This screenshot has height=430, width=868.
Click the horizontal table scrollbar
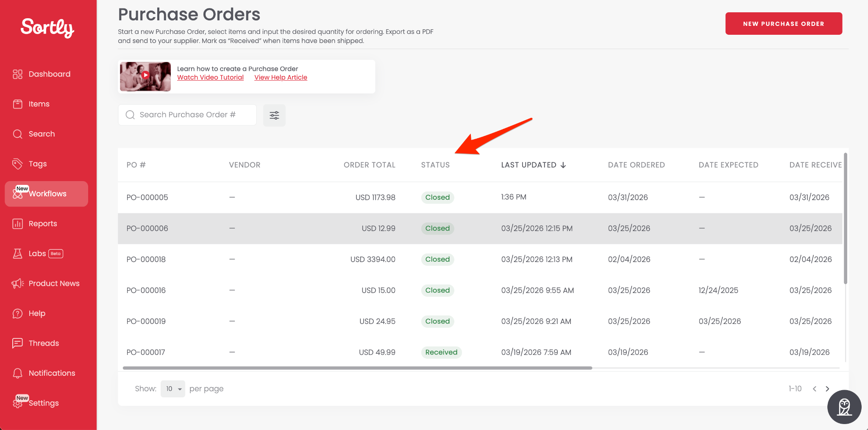pyautogui.click(x=357, y=368)
